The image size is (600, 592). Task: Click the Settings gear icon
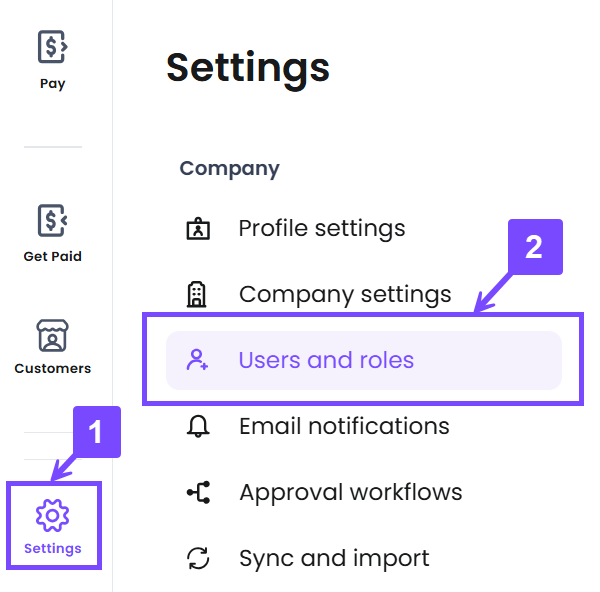coord(52,516)
